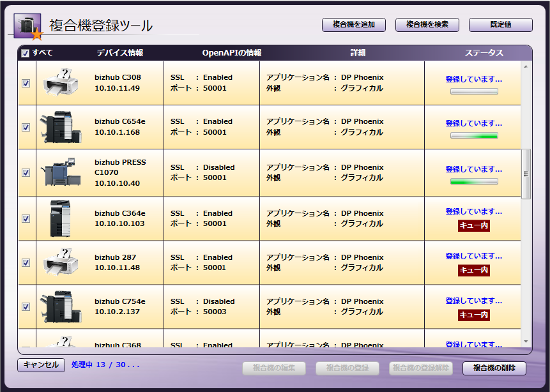
Task: Click the IP address 10.10.11.48
Action: [x=117, y=268]
